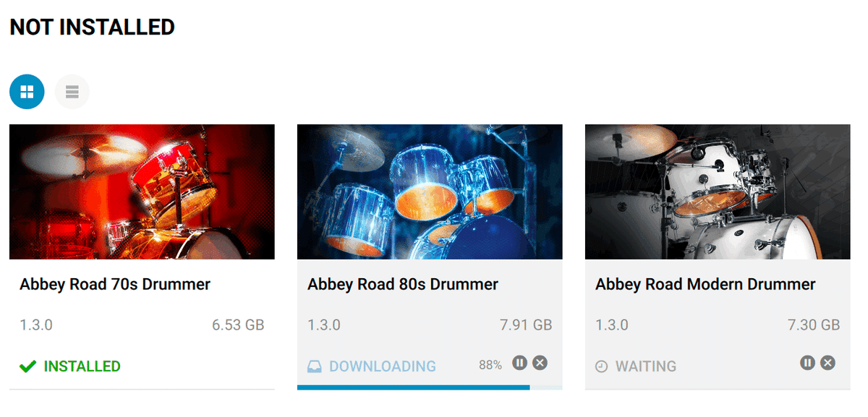
Task: Open the Abbey Road 70s Drummer thumbnail
Action: 142,192
